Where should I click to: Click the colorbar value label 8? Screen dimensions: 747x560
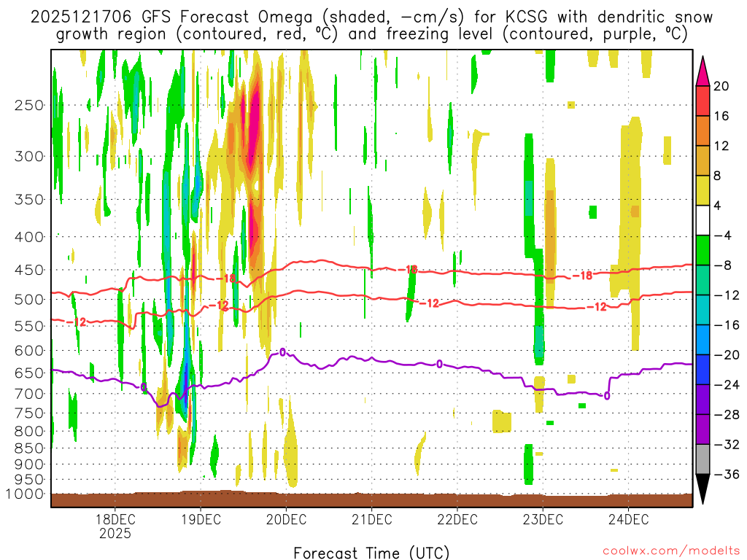[x=718, y=176]
